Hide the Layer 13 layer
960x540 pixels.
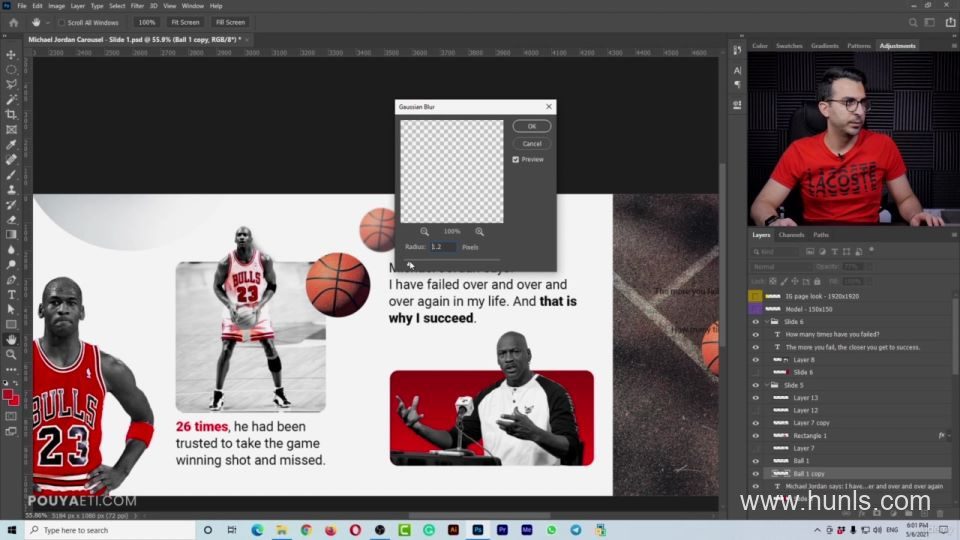[x=756, y=398]
